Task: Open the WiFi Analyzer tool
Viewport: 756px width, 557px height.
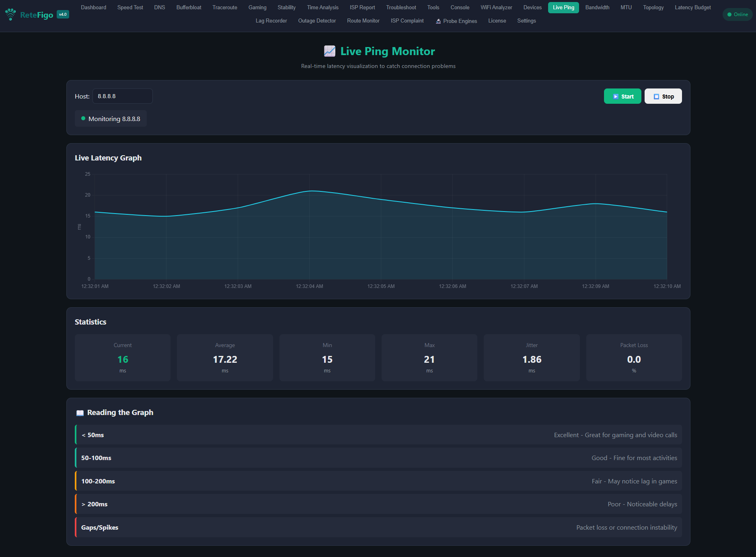Action: tap(496, 7)
